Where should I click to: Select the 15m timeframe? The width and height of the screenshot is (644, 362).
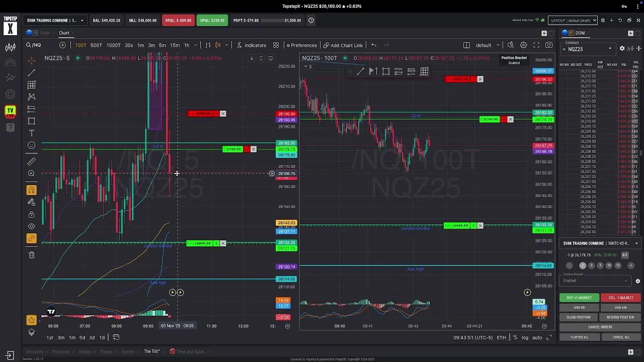coord(175,45)
